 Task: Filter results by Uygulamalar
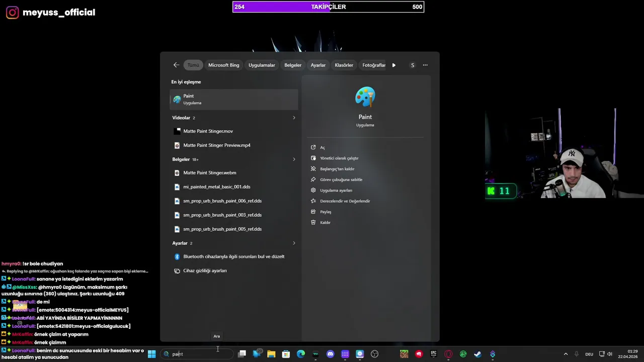(x=262, y=65)
